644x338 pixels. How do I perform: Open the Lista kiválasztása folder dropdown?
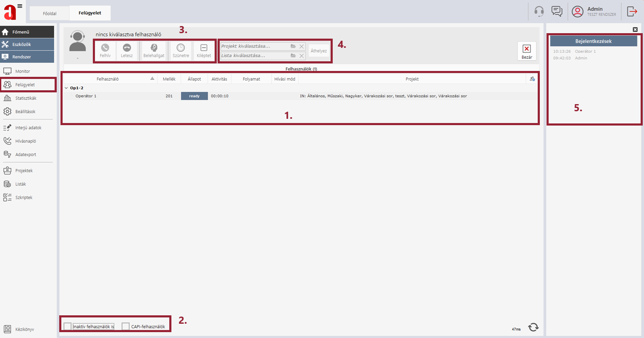[293, 55]
